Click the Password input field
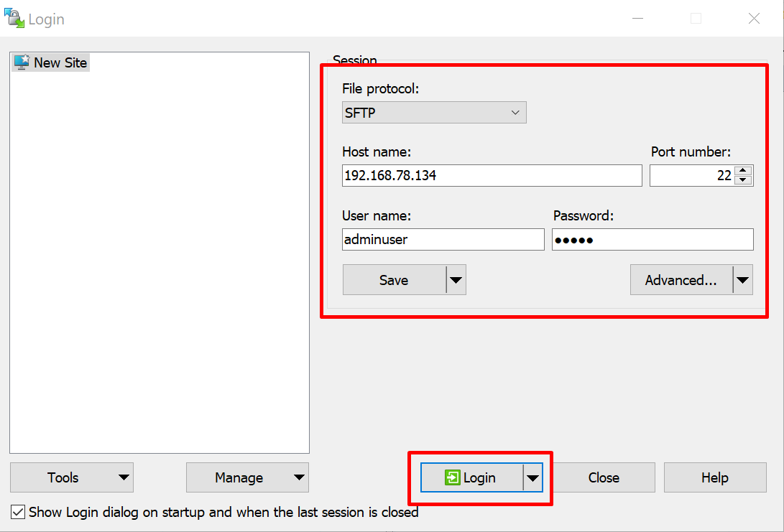Image resolution: width=784 pixels, height=532 pixels. pos(652,240)
